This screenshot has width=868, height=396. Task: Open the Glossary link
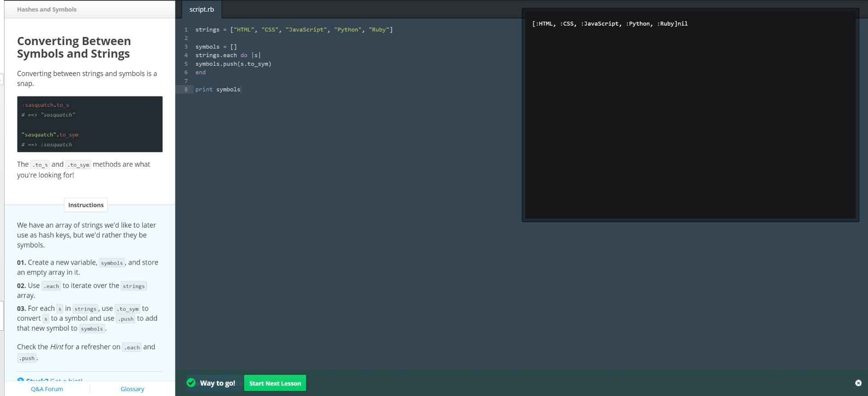click(132, 389)
